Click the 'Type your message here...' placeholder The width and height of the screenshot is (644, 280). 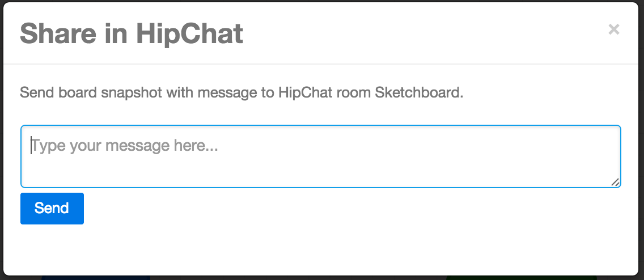click(125, 146)
